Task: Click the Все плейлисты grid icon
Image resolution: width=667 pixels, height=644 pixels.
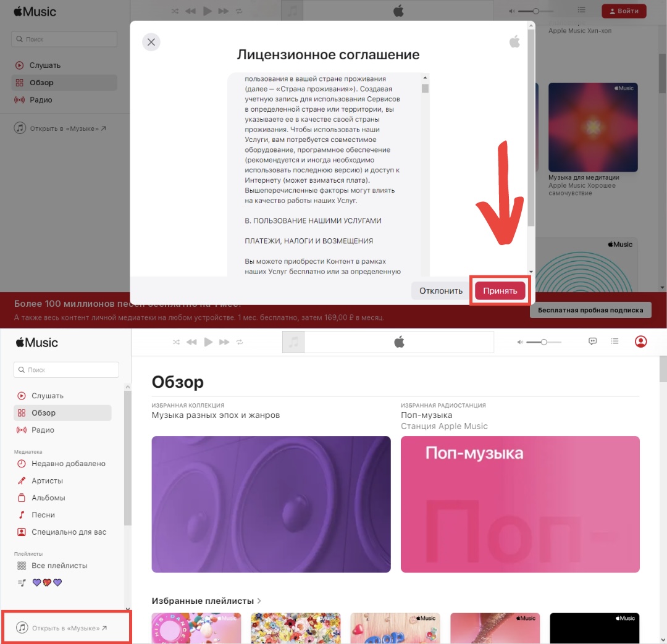Action: 21,566
